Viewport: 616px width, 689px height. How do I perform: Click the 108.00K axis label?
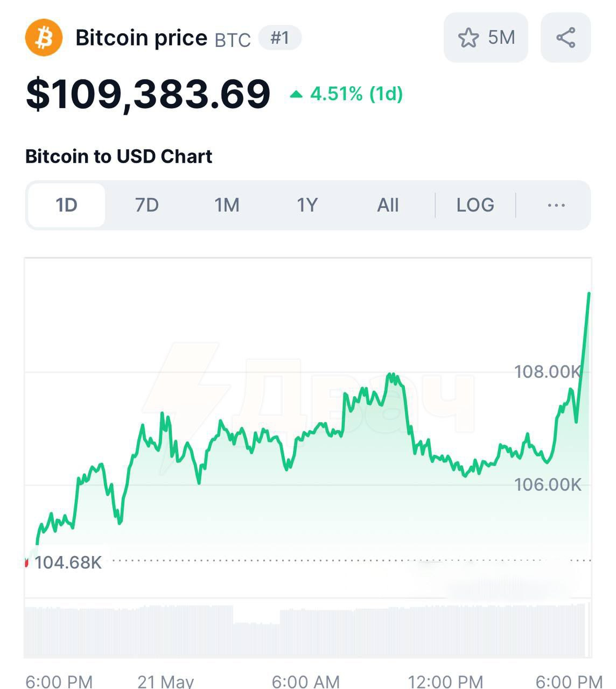click(548, 371)
